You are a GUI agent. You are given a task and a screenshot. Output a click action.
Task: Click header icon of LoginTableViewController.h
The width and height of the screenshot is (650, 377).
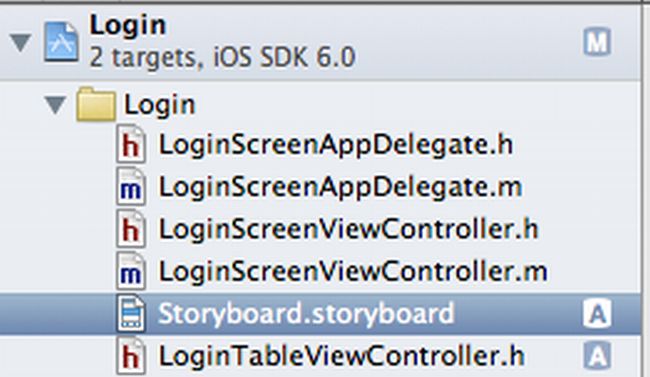(x=131, y=355)
